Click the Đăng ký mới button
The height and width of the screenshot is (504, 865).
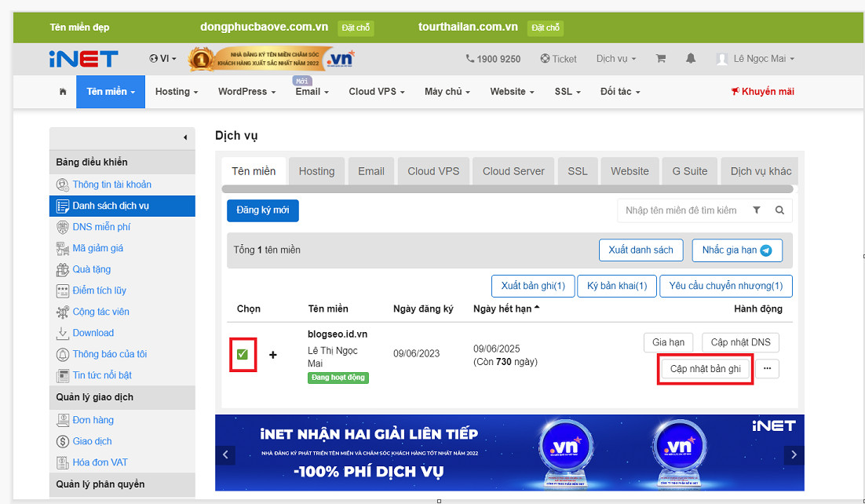(262, 210)
